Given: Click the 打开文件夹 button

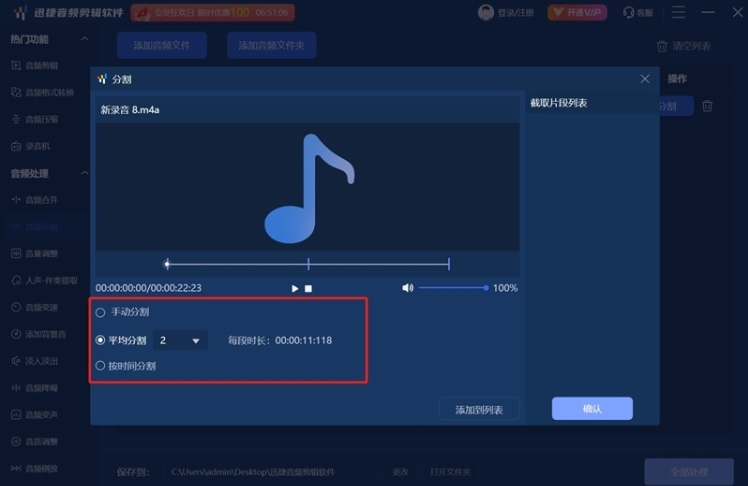Looking at the screenshot, I should [450, 472].
